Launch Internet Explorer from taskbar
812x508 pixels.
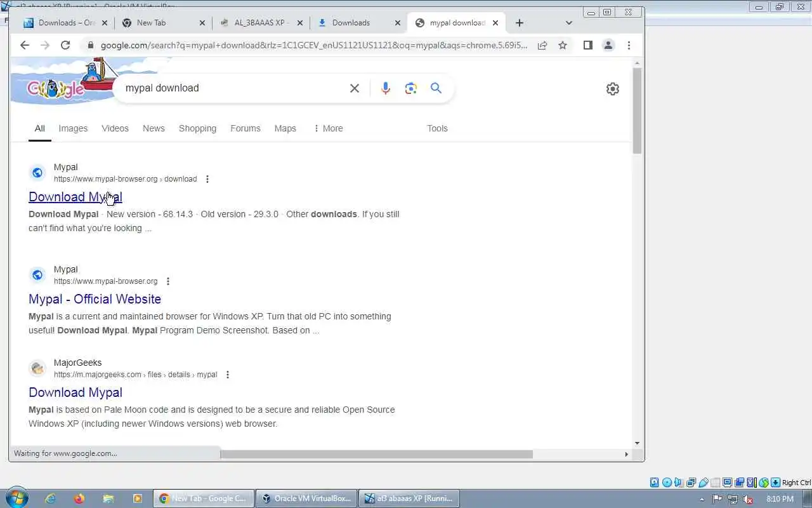click(51, 498)
